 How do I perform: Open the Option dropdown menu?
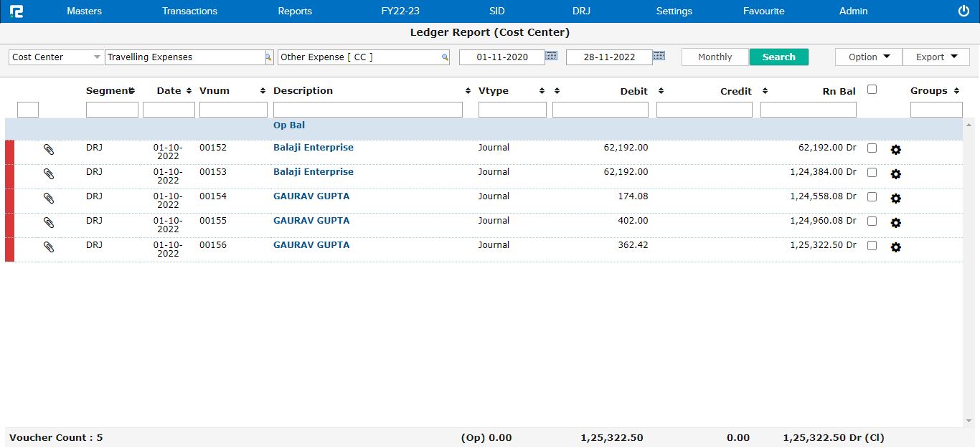click(x=868, y=57)
